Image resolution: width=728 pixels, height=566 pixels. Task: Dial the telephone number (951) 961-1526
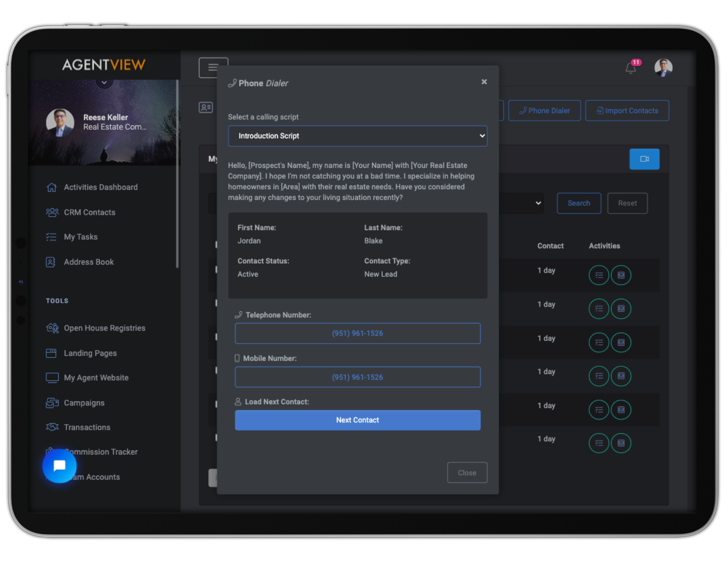pyautogui.click(x=358, y=333)
